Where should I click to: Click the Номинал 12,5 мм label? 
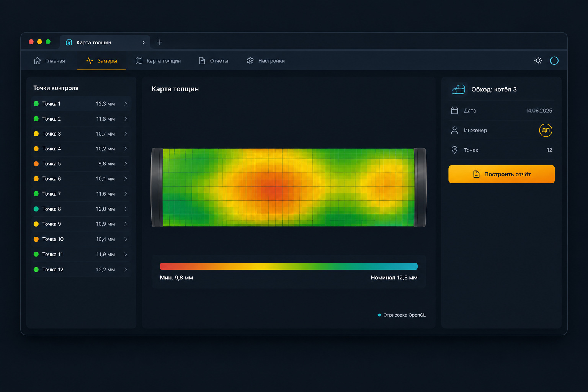click(x=394, y=278)
